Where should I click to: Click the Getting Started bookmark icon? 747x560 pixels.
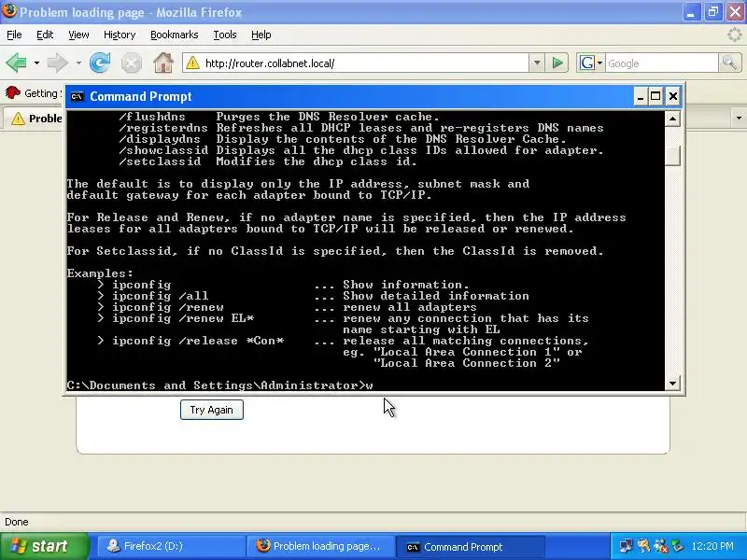tap(13, 92)
